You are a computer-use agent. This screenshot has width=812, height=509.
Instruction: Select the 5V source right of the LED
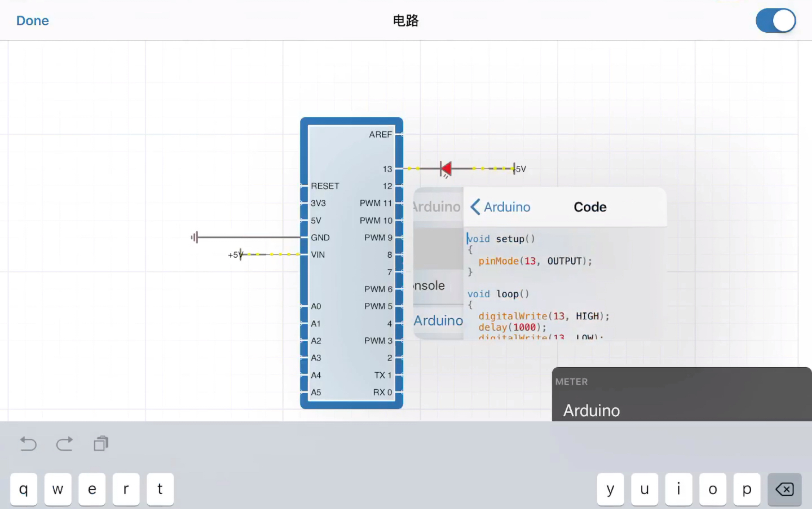pyautogui.click(x=515, y=168)
